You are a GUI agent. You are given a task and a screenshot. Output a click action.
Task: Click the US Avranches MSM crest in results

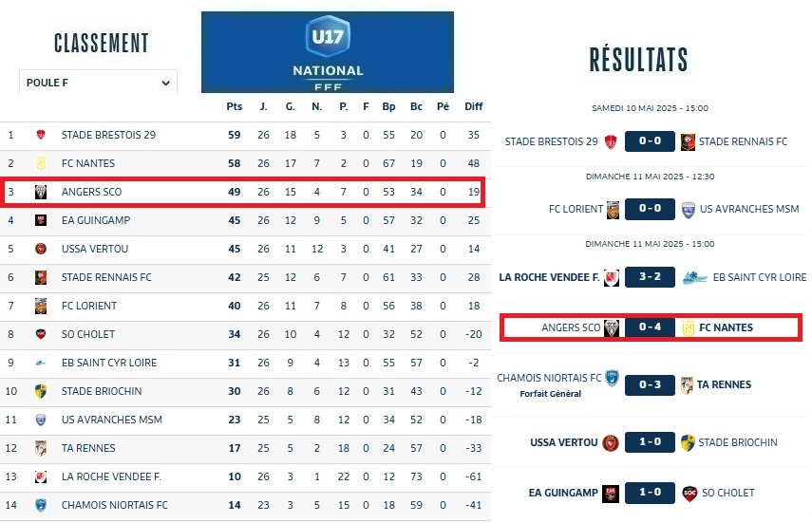[x=689, y=209]
